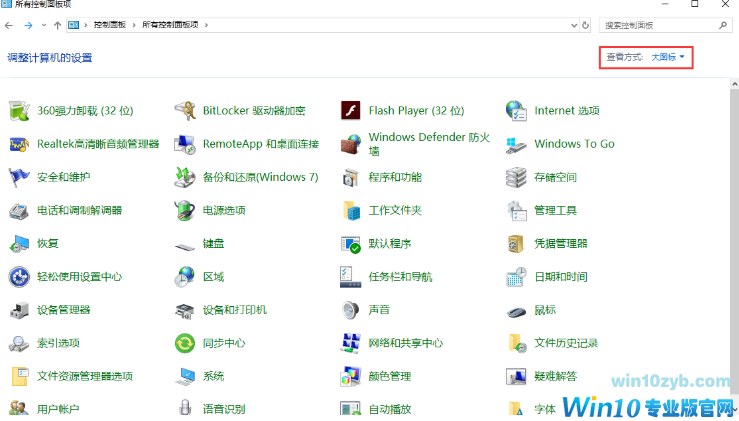Open the 声音 speaker icon

pos(351,310)
